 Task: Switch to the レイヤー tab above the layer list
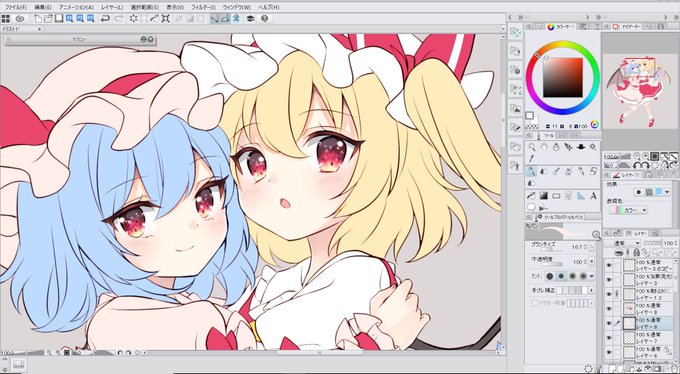coord(635,234)
